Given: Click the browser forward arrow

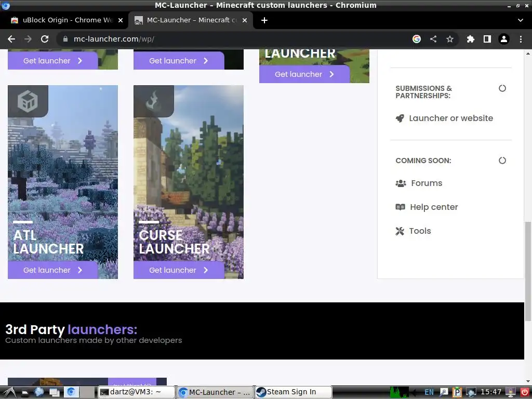Looking at the screenshot, I should (28, 39).
